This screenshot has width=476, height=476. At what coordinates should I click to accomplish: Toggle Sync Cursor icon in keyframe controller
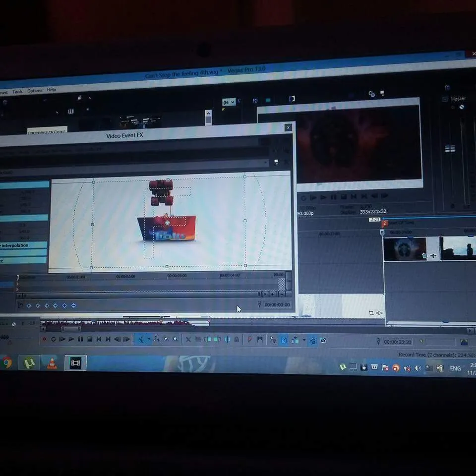click(21, 305)
